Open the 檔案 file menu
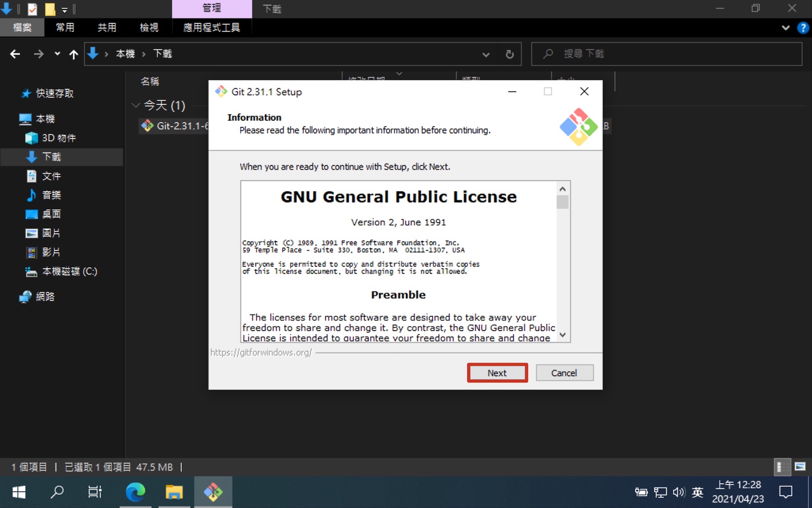Screen dimensions: 812x508 [22, 28]
